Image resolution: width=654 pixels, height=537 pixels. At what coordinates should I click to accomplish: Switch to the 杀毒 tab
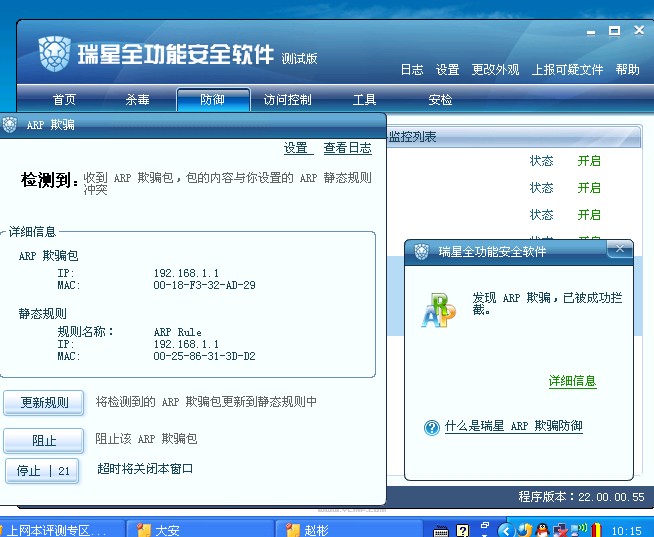138,100
